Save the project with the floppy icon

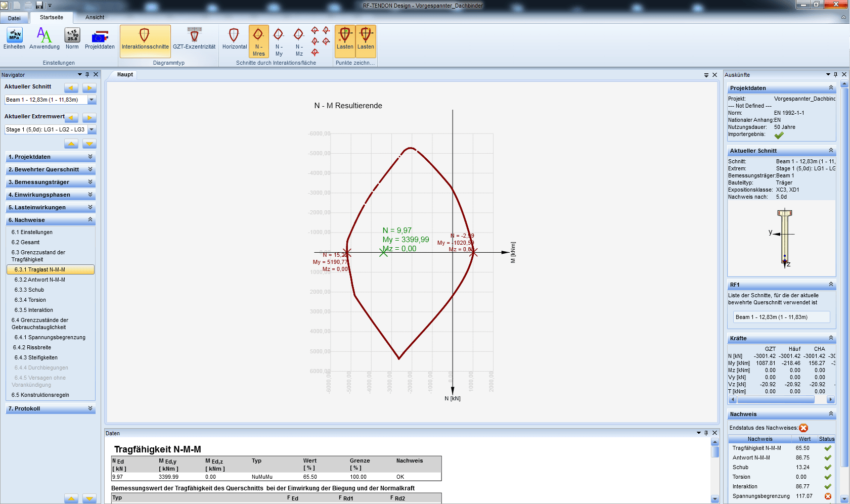(39, 5)
